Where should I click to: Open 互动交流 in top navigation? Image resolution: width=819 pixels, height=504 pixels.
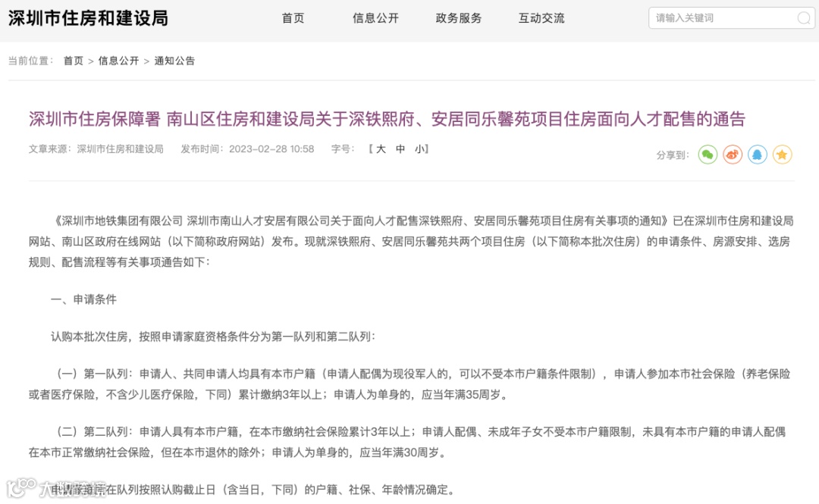point(541,18)
